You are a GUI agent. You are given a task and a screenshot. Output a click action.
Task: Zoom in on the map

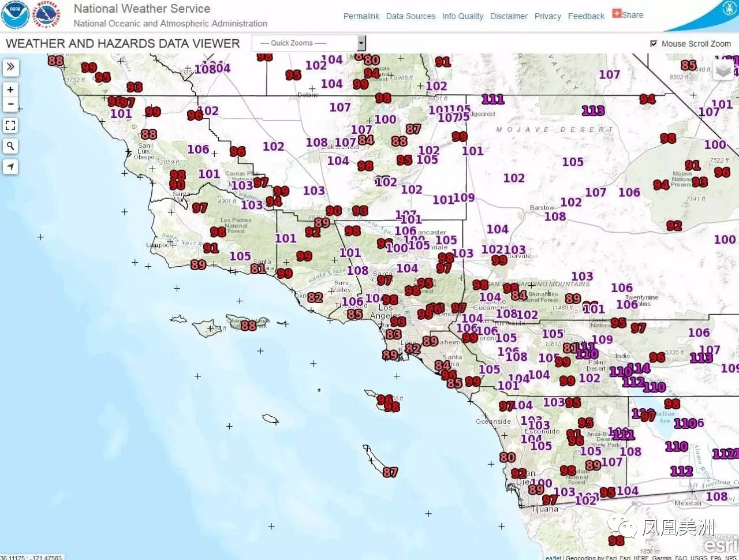10,89
